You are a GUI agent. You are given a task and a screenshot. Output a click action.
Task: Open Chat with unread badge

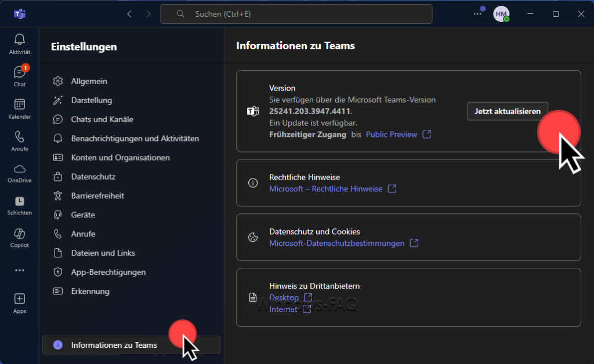point(20,75)
